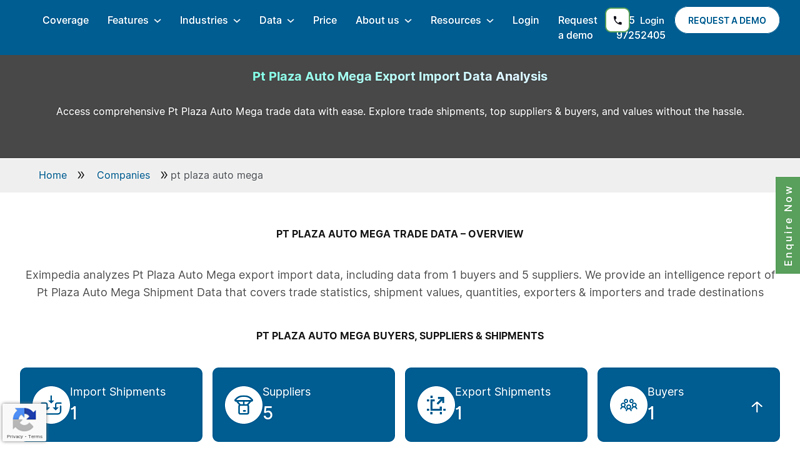Select the Export Shipments card

(x=496, y=405)
